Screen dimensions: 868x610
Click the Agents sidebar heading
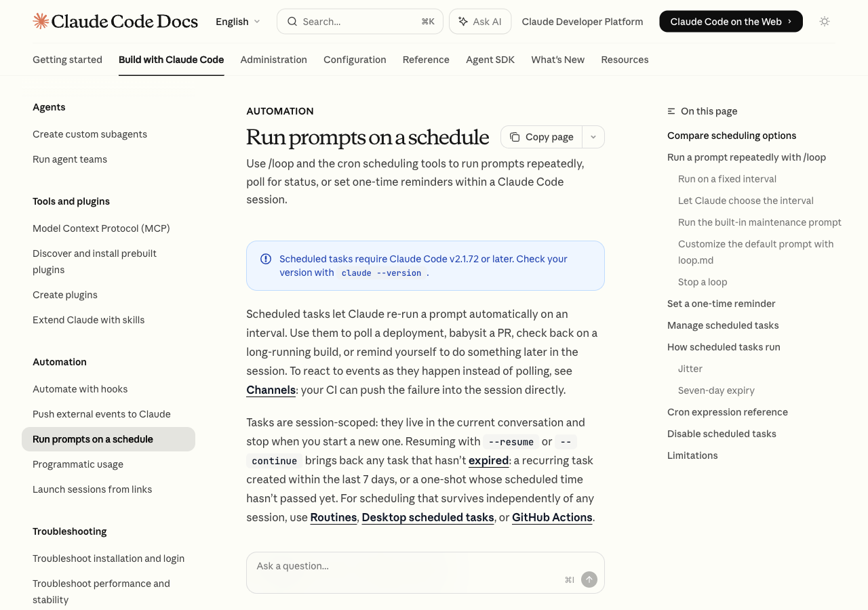[49, 107]
